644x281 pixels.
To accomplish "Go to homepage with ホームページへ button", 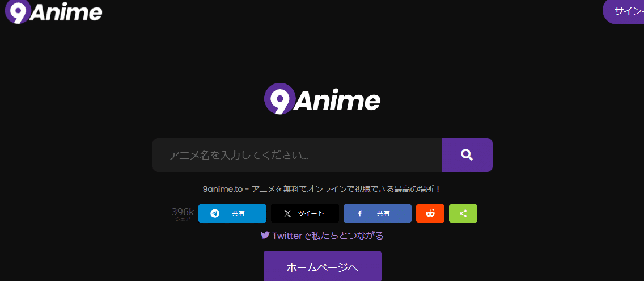I will click(323, 267).
